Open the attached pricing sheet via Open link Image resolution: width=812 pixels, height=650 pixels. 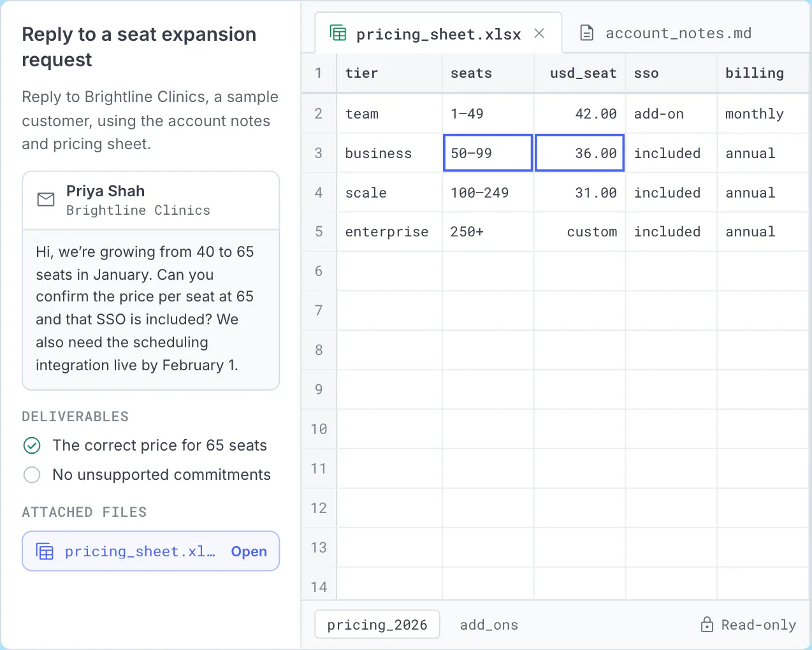pyautogui.click(x=249, y=552)
